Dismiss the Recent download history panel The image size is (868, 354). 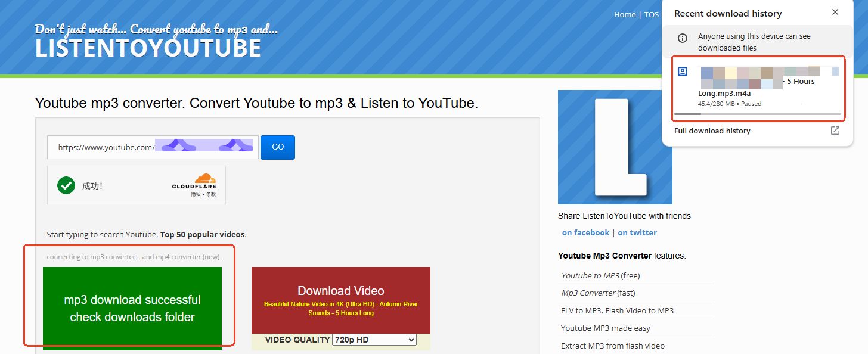point(835,12)
